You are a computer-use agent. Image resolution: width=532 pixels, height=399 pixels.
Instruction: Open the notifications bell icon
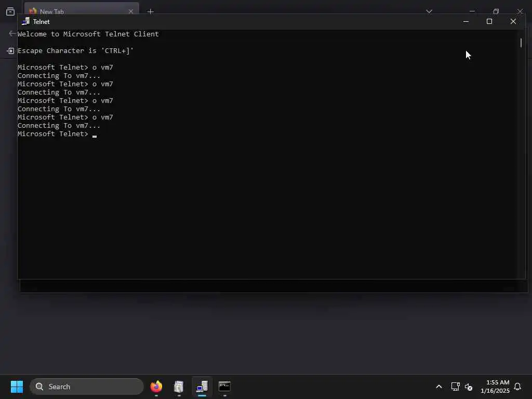click(517, 387)
